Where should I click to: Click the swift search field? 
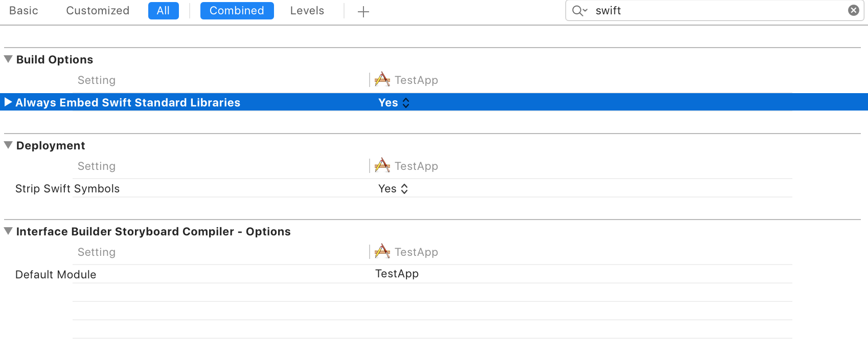715,11
